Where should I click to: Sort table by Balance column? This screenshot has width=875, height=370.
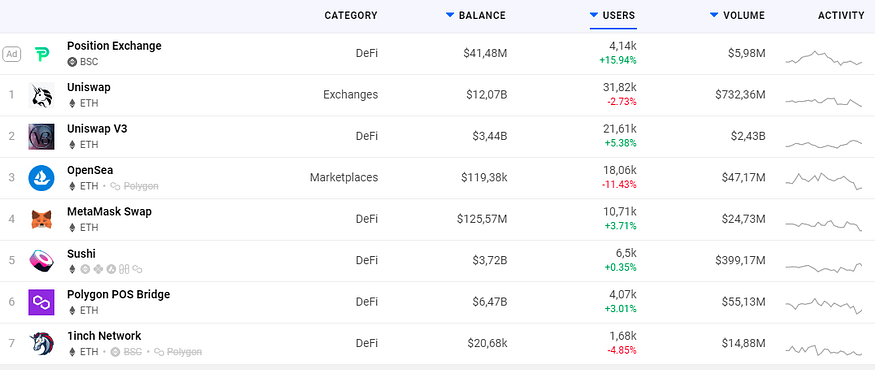coord(476,16)
